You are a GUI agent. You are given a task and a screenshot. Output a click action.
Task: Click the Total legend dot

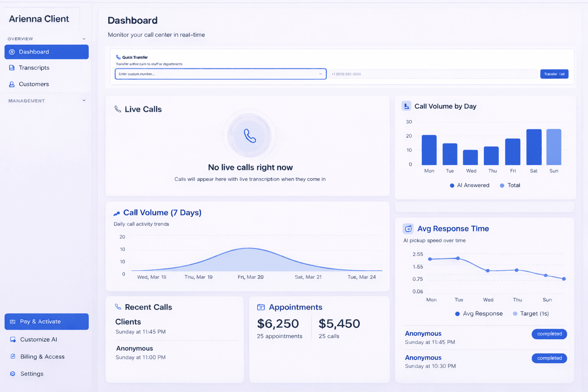tap(502, 185)
